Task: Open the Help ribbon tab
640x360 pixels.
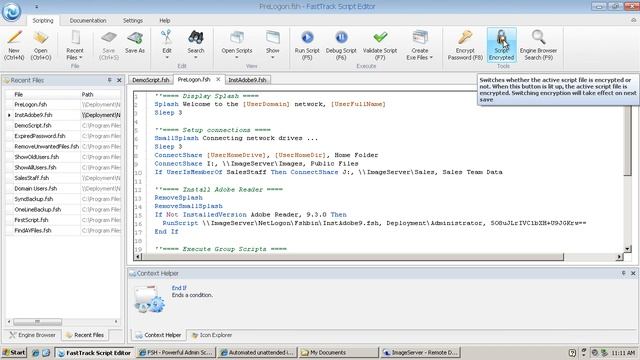Action: click(x=164, y=20)
